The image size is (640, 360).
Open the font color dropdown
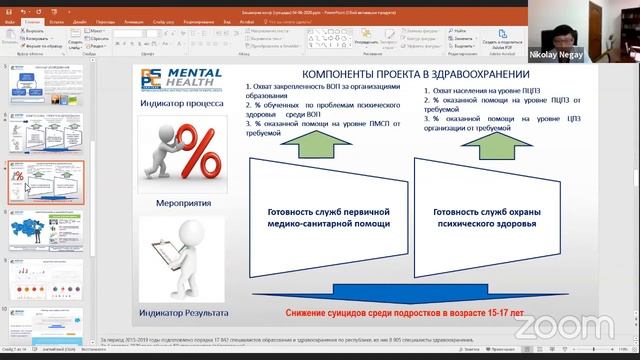180,44
